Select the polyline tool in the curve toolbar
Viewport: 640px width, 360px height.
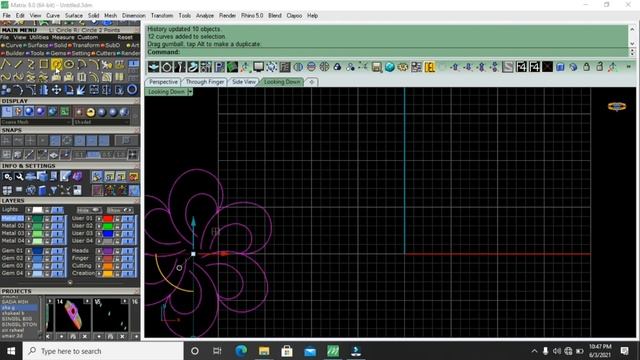[6, 64]
